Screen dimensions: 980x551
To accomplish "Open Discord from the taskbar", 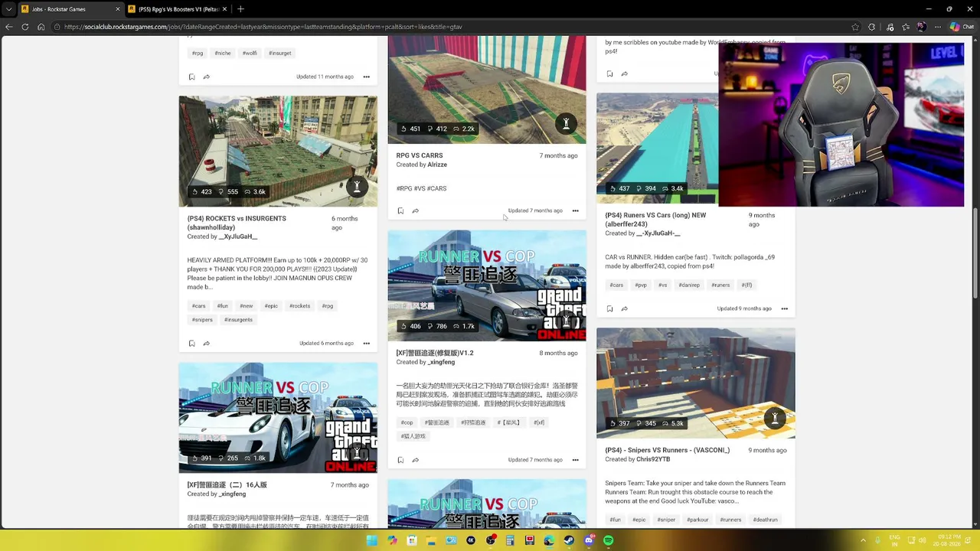I will coord(589,540).
